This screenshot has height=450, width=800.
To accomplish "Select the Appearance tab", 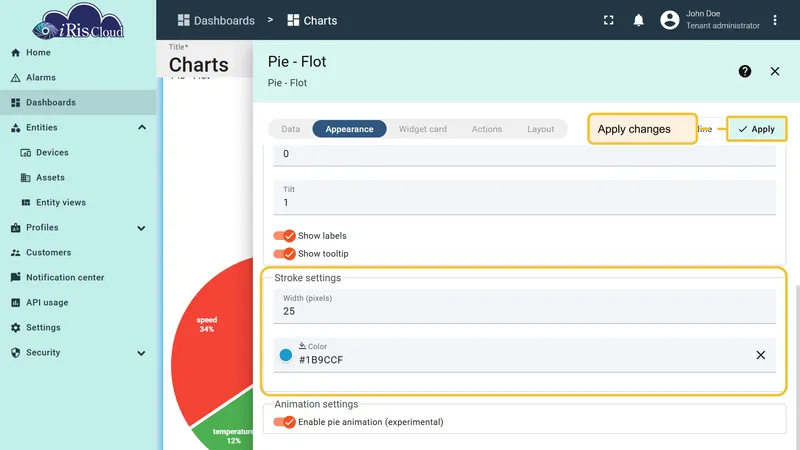I will [x=349, y=129].
